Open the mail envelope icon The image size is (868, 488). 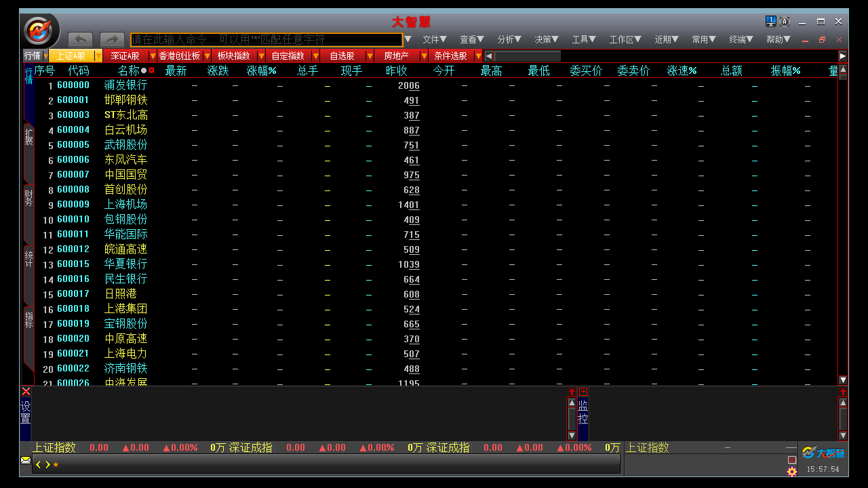tap(26, 460)
